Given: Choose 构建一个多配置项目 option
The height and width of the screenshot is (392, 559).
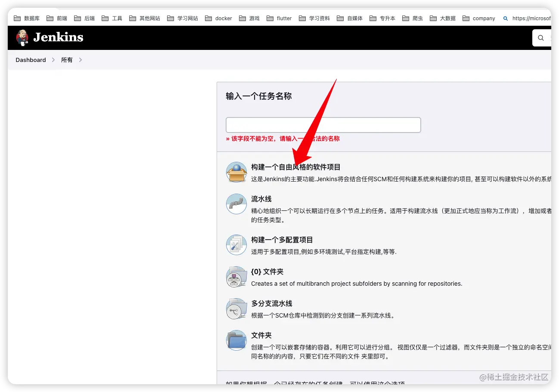Looking at the screenshot, I should click(x=282, y=240).
